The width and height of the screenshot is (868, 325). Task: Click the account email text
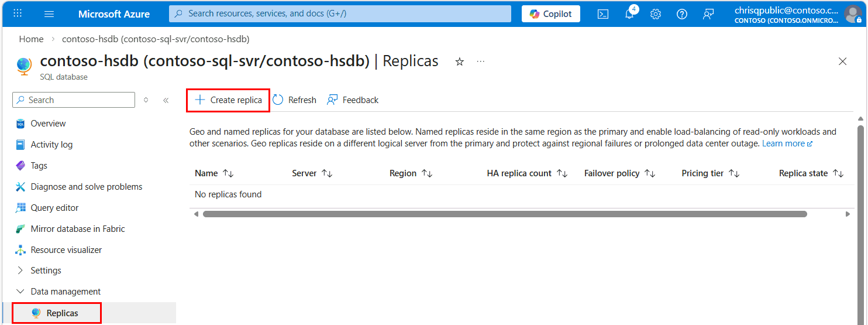tap(786, 10)
